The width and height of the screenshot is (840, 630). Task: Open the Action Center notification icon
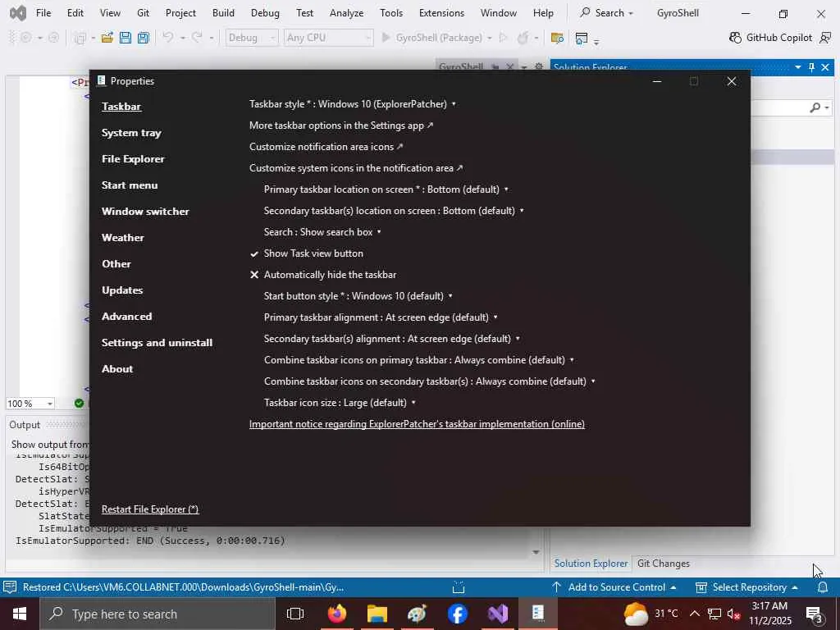coord(815,614)
